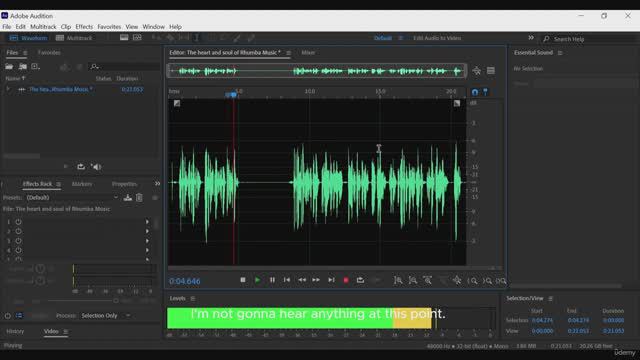Click import file icon in Files panel

(x=23, y=67)
